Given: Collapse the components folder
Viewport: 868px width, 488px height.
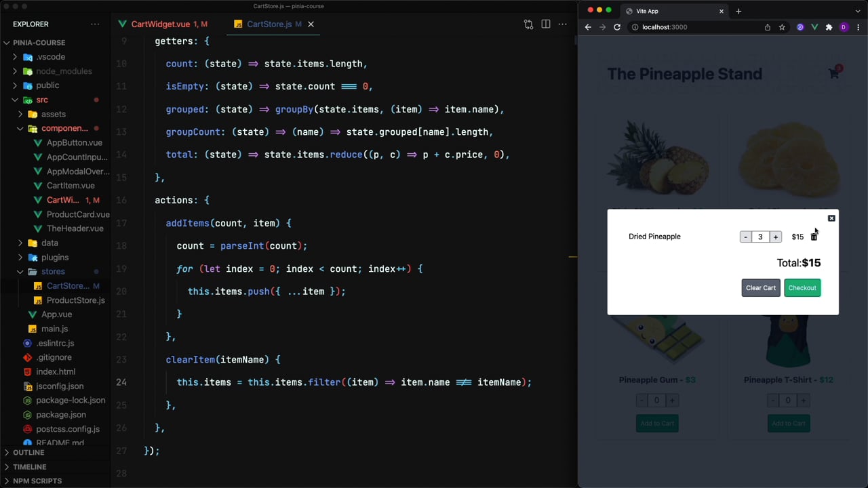Looking at the screenshot, I should point(64,128).
